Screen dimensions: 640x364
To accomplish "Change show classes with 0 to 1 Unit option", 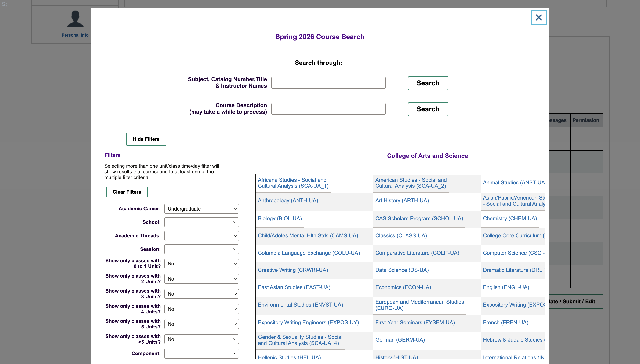I will 201,263.
